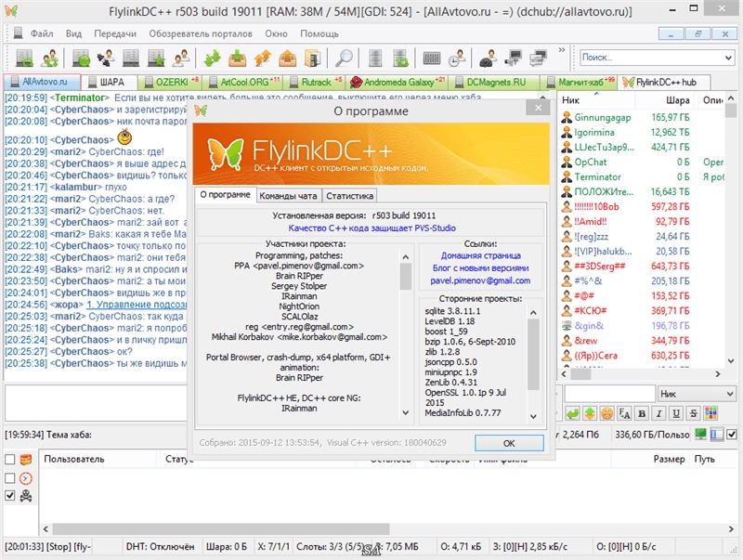Open the Передачи menu
This screenshot has height=560, width=743.
pos(115,33)
